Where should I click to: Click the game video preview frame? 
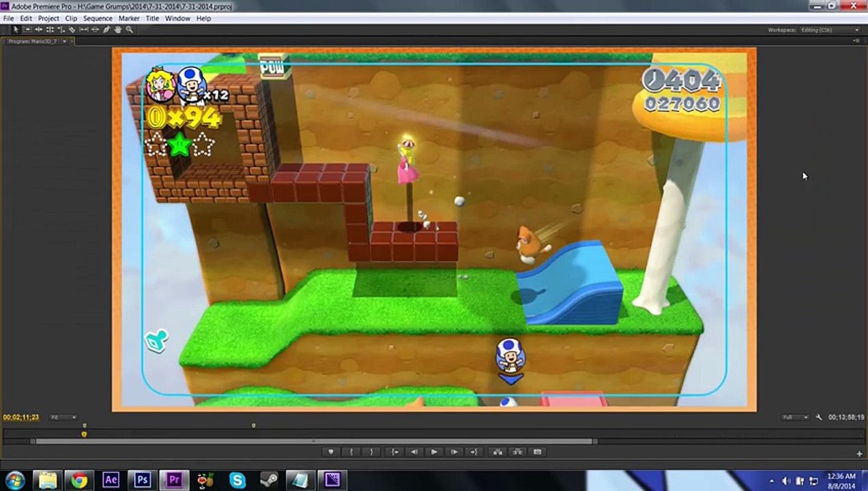click(x=434, y=229)
